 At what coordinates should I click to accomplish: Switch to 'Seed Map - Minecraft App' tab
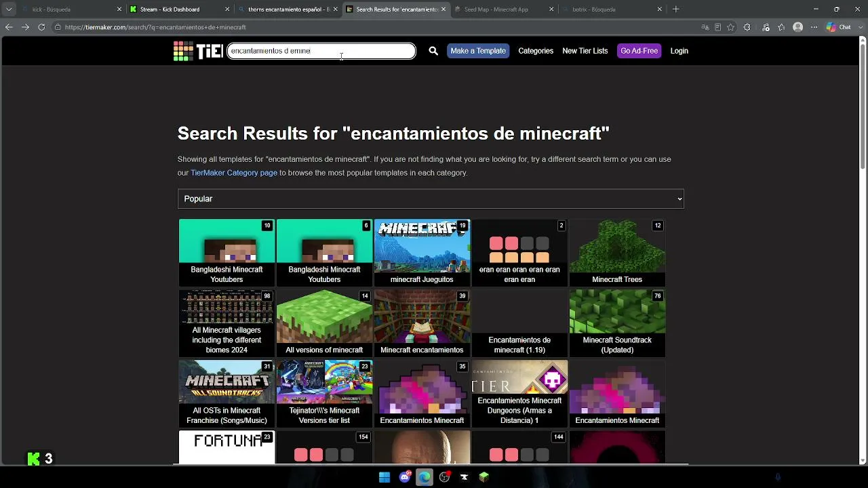pos(504,9)
